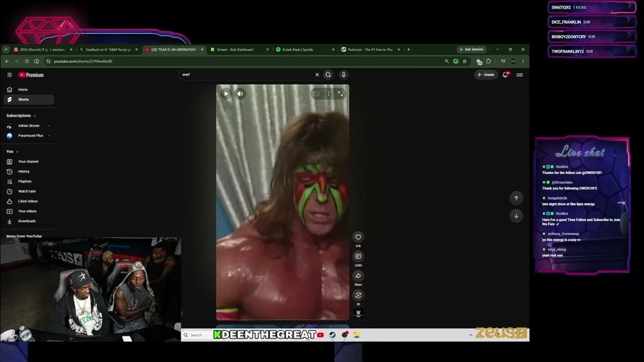Click Ask Gemini in the browser
Viewport: 644px width, 362px height.
pos(471,49)
